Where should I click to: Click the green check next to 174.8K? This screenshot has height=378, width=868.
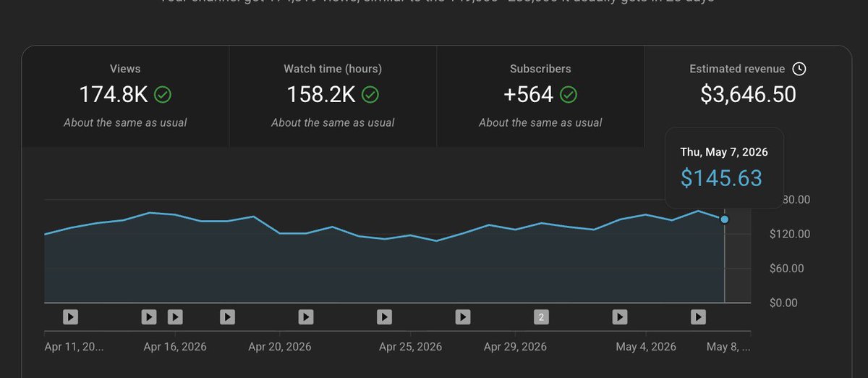163,94
